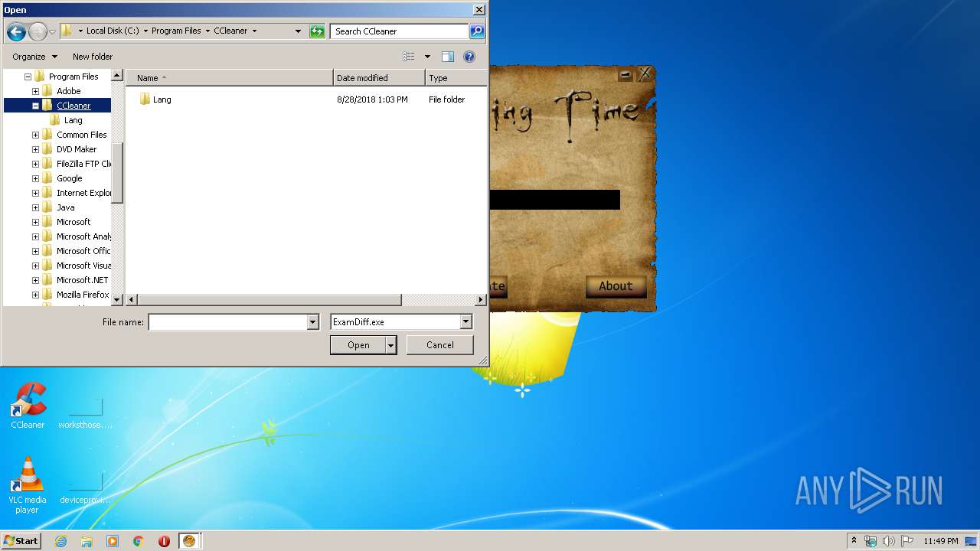Click the black bar in parchment window
The width and height of the screenshot is (980, 551).
click(554, 200)
